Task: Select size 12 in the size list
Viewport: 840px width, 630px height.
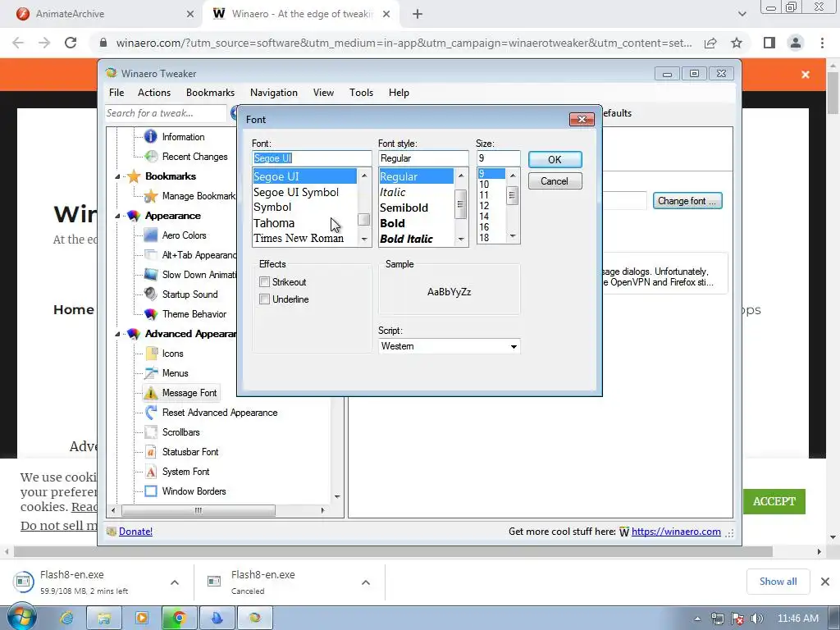Action: click(x=484, y=206)
